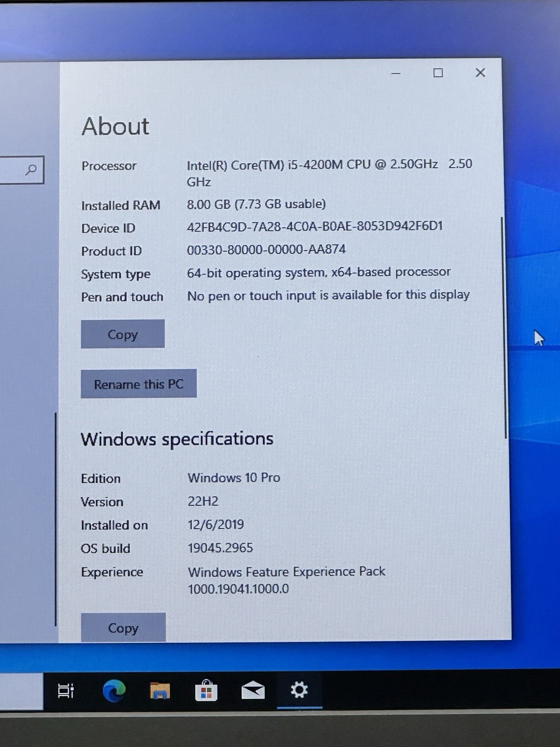560x747 pixels.
Task: Select the 22H2 version value
Action: (x=203, y=501)
